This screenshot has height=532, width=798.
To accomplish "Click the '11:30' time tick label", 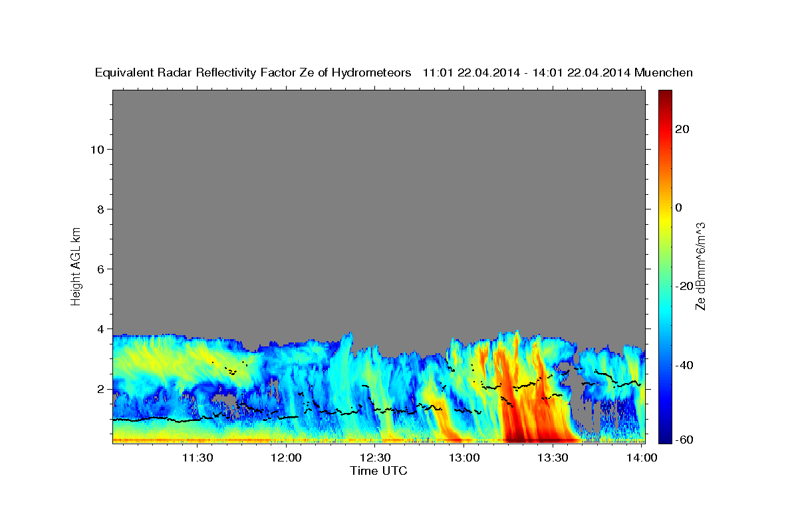I will pyautogui.click(x=198, y=458).
